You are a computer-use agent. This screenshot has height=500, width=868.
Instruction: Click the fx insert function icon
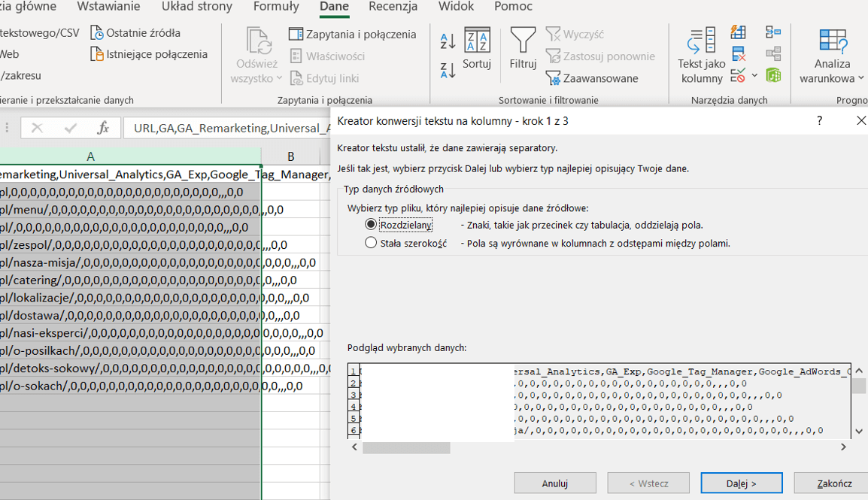pyautogui.click(x=103, y=128)
